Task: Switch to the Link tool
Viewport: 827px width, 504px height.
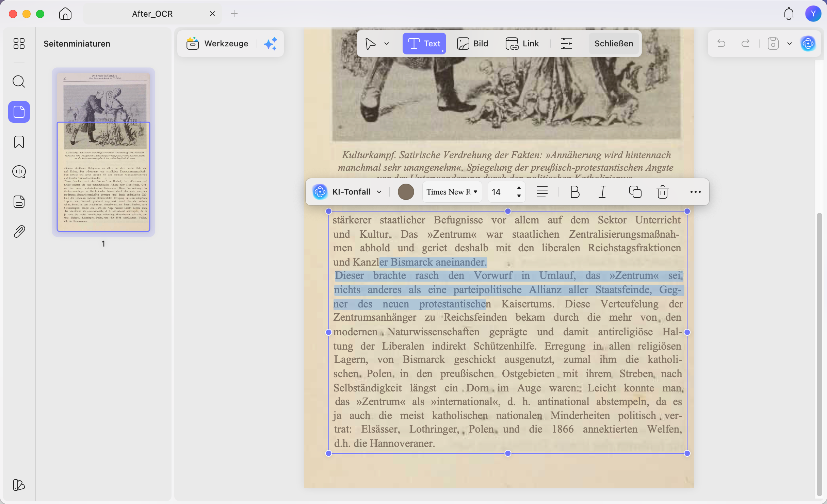Action: point(522,44)
